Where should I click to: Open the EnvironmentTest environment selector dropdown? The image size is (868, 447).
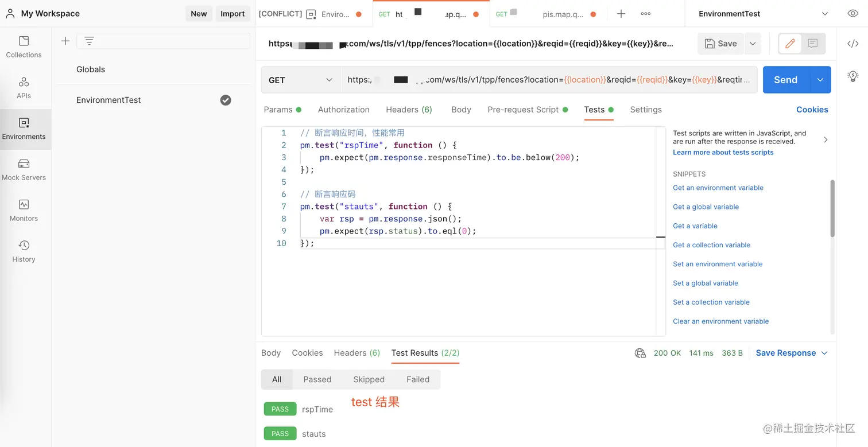click(763, 14)
